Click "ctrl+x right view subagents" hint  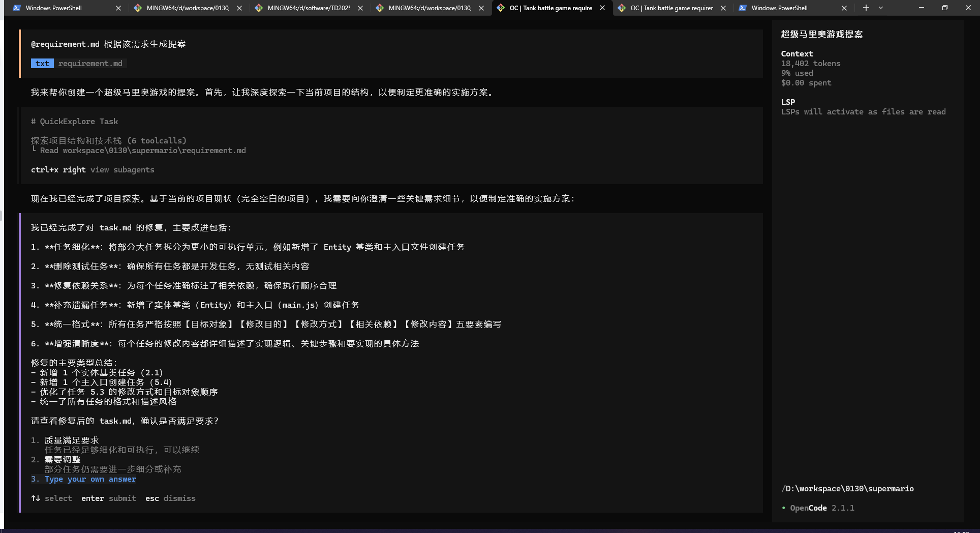pos(93,170)
